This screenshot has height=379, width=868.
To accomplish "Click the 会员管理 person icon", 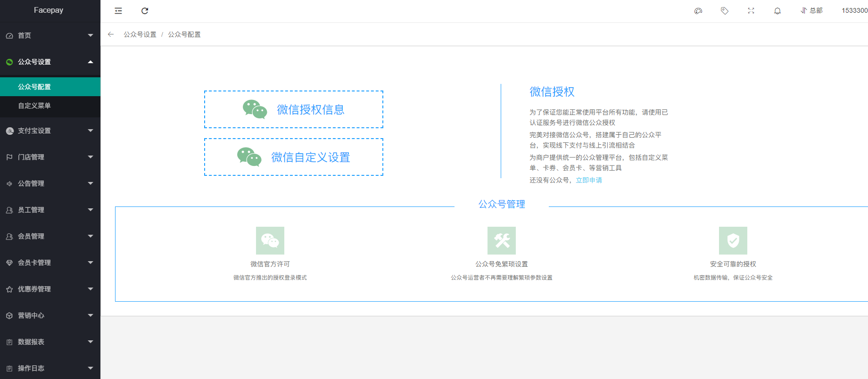I will click(x=9, y=237).
